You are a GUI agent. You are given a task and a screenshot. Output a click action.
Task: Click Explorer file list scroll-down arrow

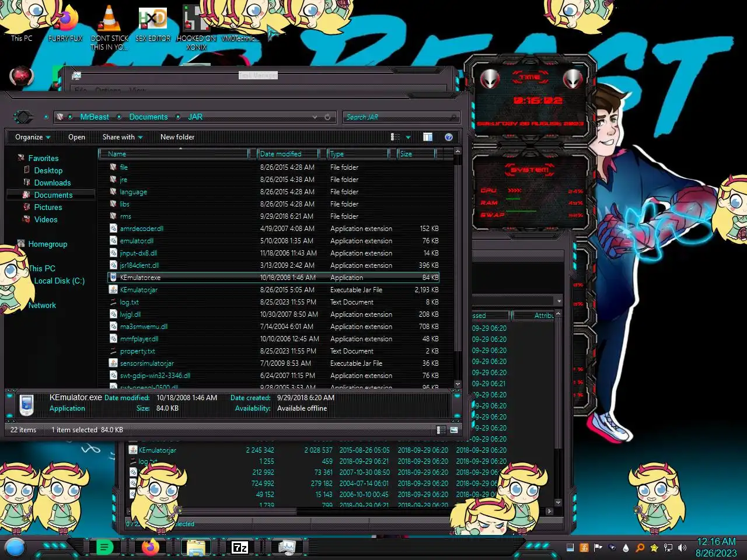tap(458, 384)
